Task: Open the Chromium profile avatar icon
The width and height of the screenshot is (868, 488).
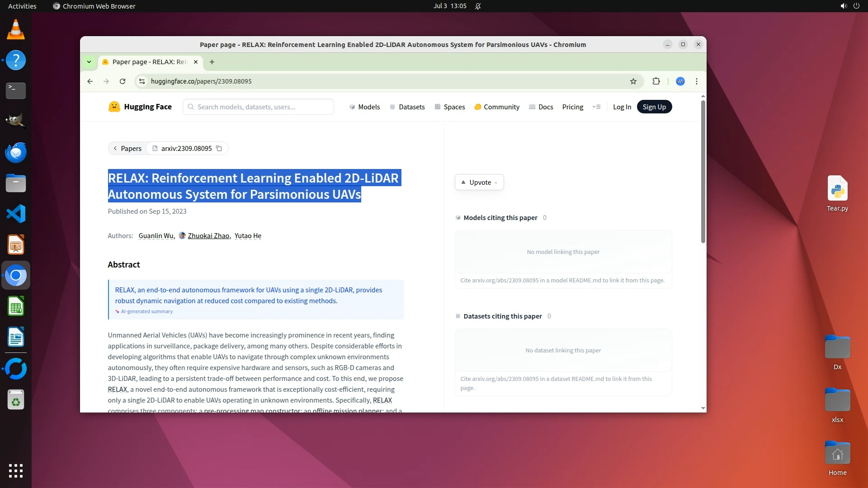Action: [x=680, y=81]
